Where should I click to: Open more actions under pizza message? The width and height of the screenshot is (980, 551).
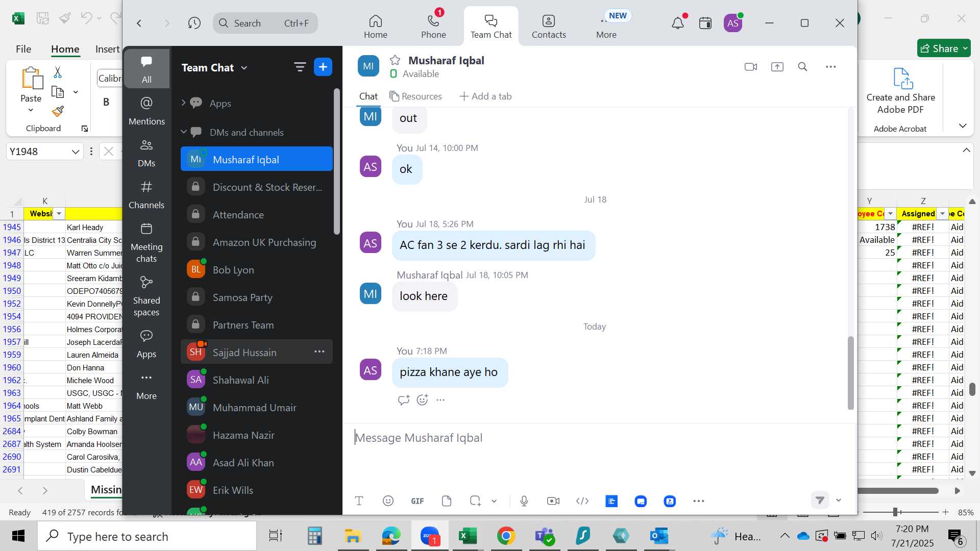click(x=440, y=400)
